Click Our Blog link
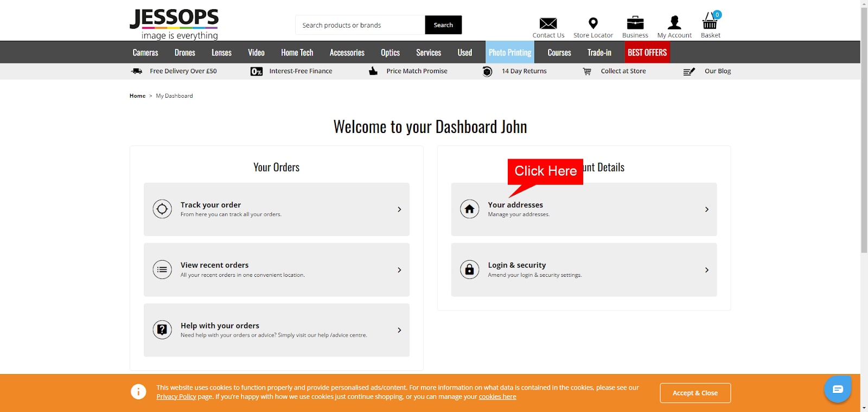868x412 pixels. 718,71
